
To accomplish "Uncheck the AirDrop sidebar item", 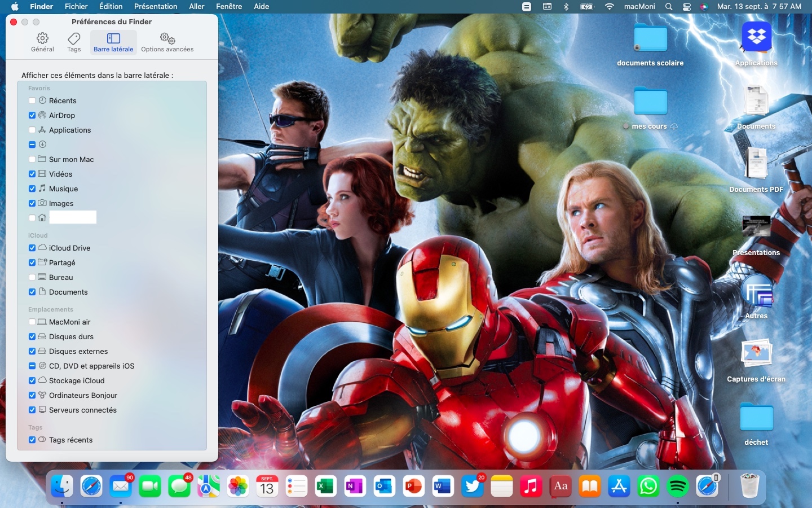I will [32, 115].
